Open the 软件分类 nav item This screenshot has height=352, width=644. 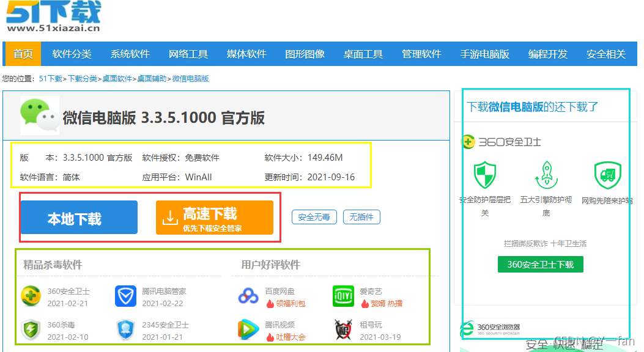pos(72,54)
